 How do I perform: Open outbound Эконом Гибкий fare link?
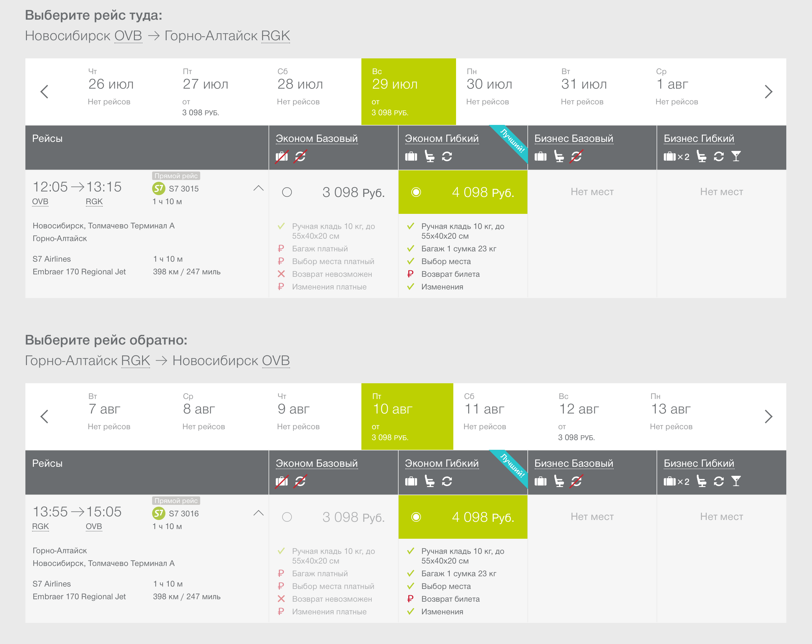tap(442, 139)
